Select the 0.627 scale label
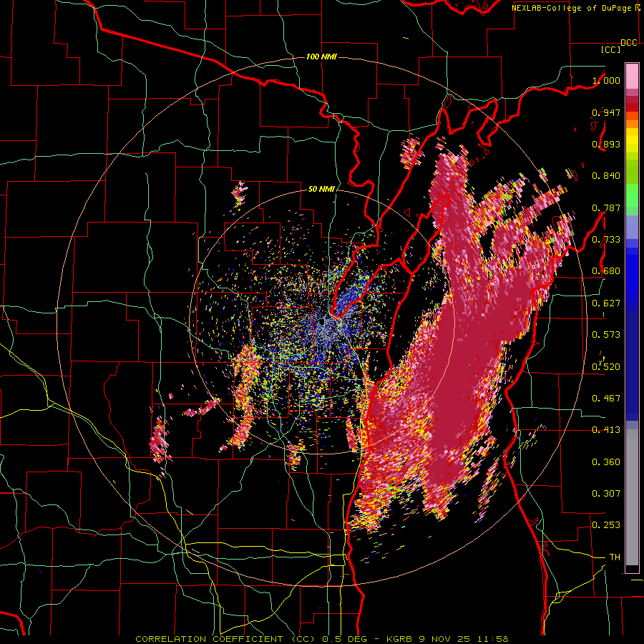The width and height of the screenshot is (644, 644). pyautogui.click(x=606, y=303)
